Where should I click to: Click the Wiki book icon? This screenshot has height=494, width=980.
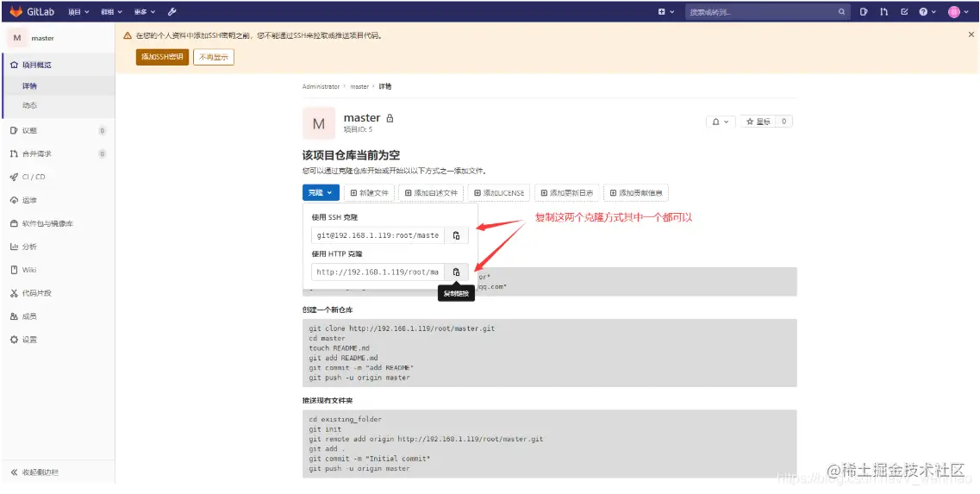[x=15, y=270]
